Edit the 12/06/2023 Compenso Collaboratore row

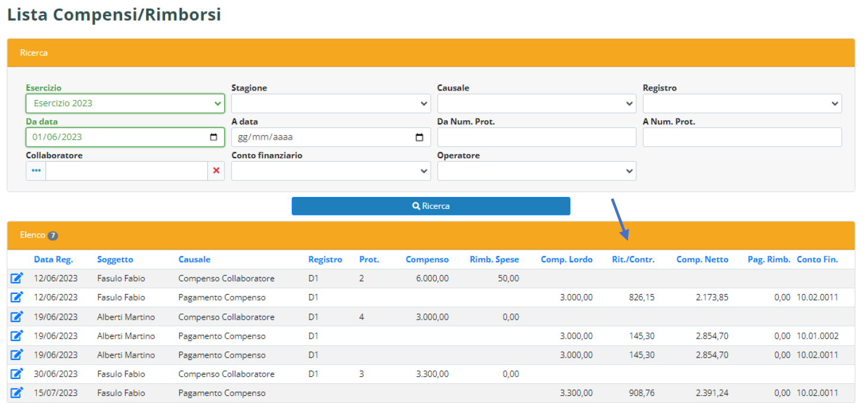pyautogui.click(x=17, y=278)
